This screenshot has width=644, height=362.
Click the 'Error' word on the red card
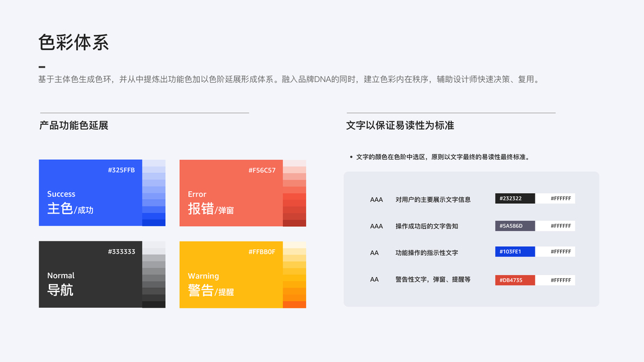pos(197,194)
